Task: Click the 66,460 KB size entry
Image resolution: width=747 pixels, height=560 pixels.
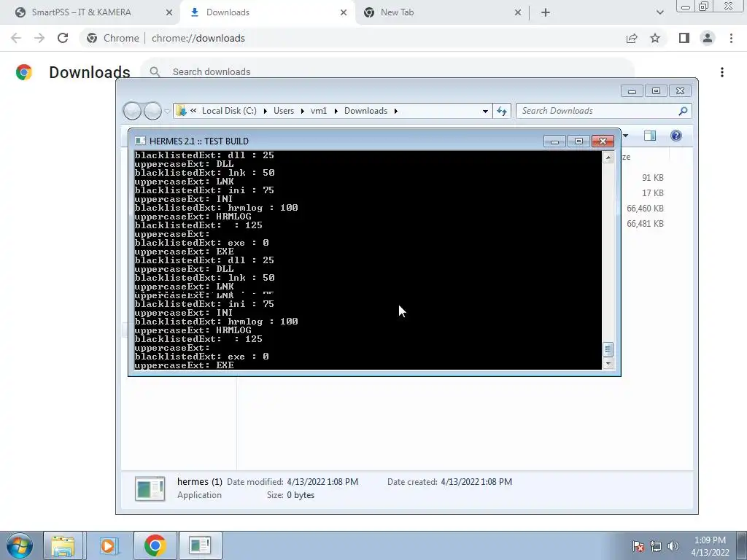Action: 645,208
